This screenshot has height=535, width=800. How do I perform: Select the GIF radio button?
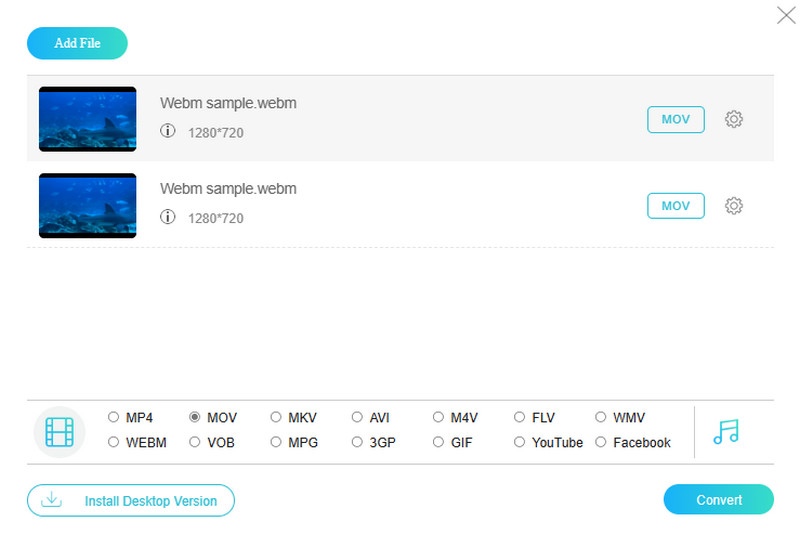coord(439,442)
